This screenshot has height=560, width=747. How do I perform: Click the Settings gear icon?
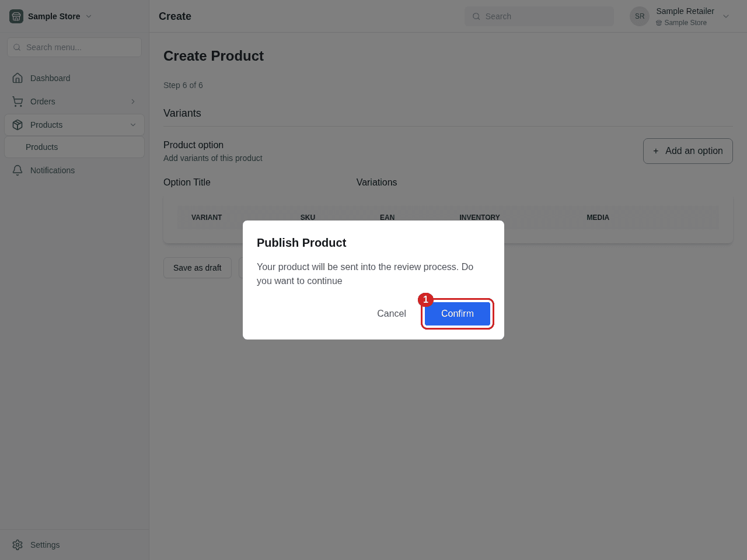tap(18, 545)
